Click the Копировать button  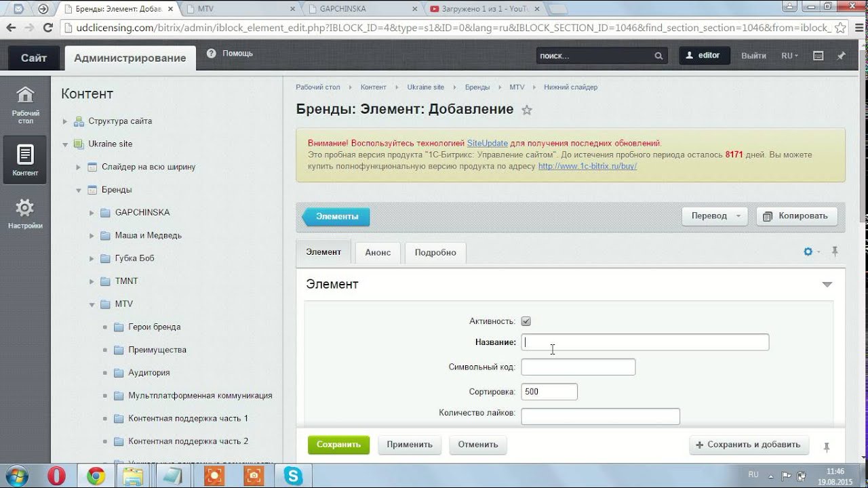click(797, 216)
